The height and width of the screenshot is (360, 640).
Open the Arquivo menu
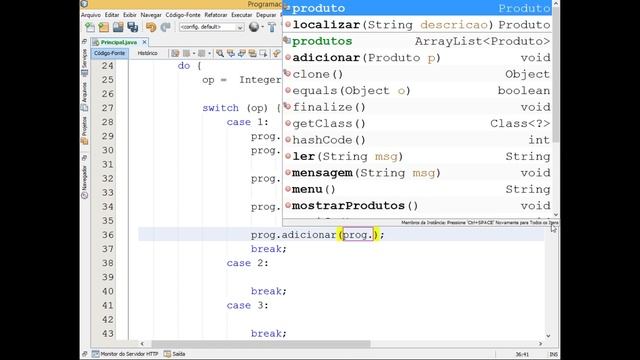pos(91,15)
